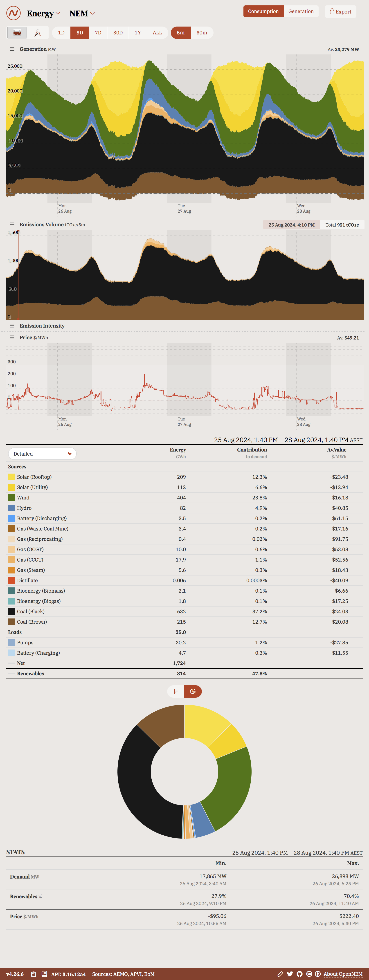Open Generation chart options menu icon

[12, 49]
